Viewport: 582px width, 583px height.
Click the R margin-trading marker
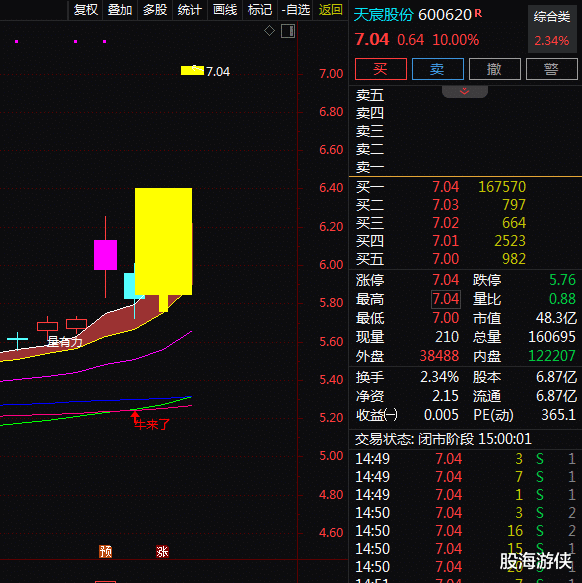click(478, 14)
